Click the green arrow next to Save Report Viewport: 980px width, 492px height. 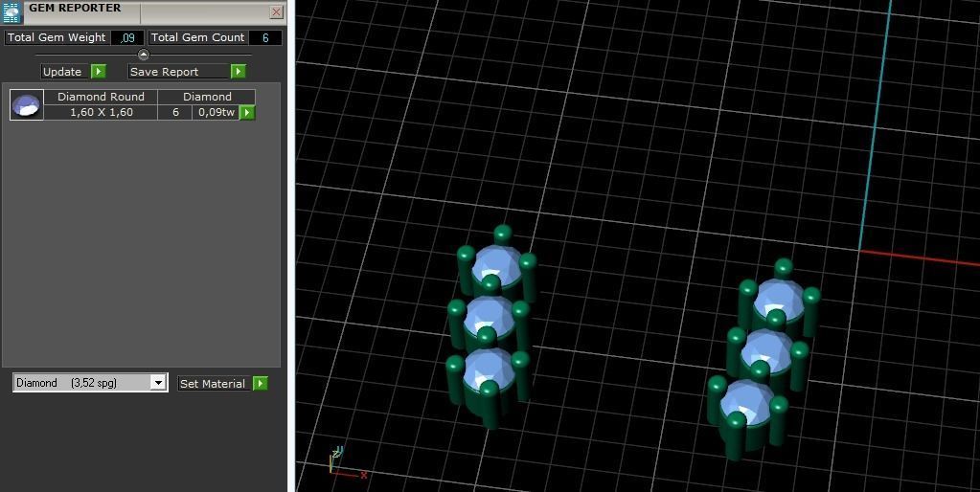[238, 71]
